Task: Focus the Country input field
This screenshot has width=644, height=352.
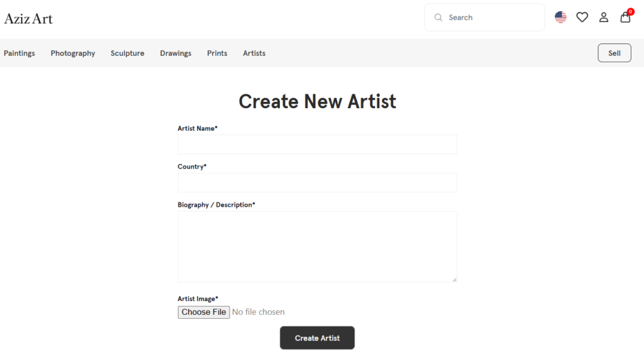Action: pyautogui.click(x=317, y=183)
